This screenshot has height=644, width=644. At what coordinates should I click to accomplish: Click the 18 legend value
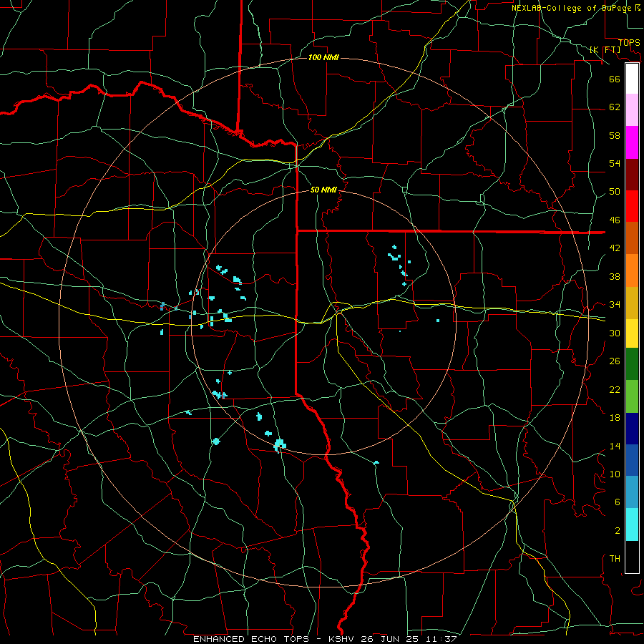point(615,418)
